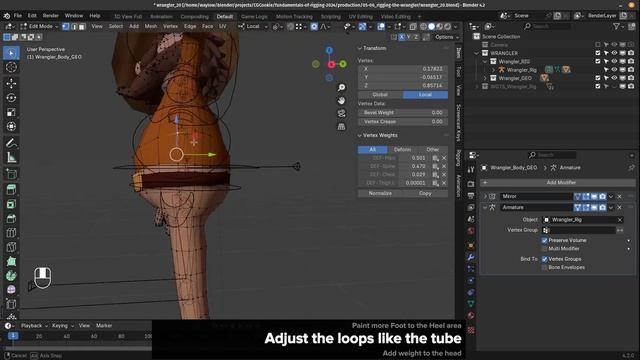This screenshot has height=360, width=640.
Task: Enable edge select mode
Action: 74,27
